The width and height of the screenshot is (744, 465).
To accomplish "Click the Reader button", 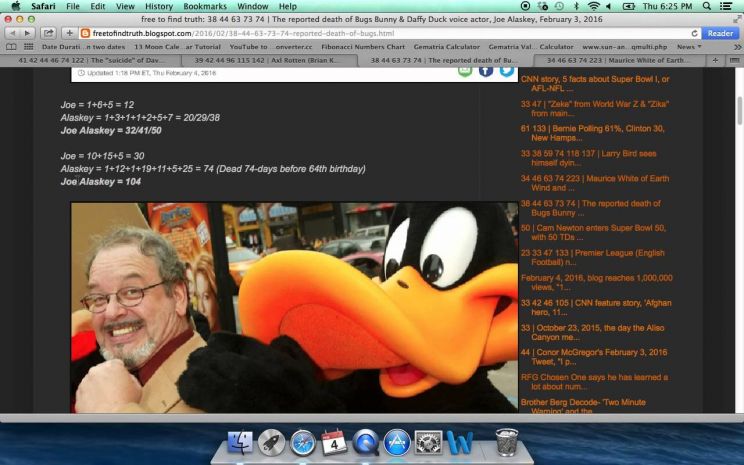I will (720, 33).
